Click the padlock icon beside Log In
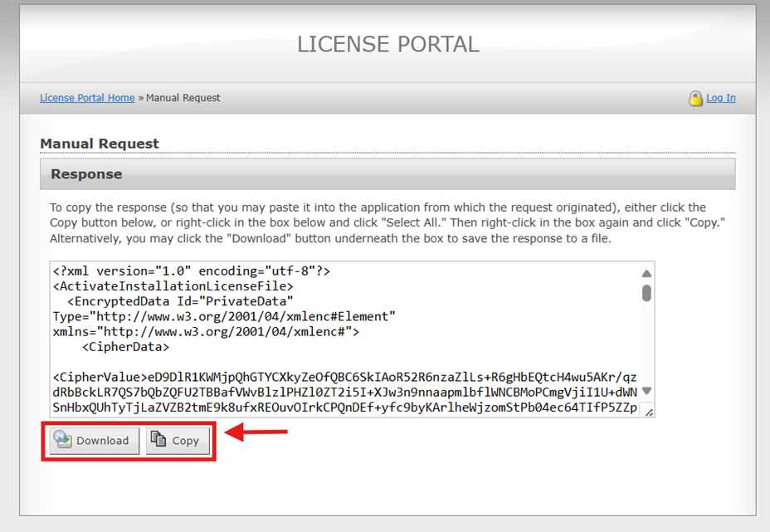 (x=695, y=98)
